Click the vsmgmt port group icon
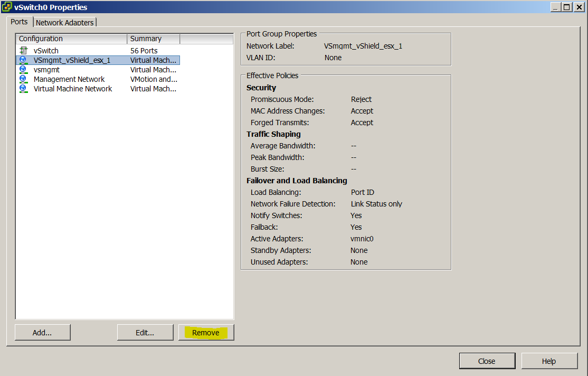Screen dimensions: 588x376 point(23,70)
